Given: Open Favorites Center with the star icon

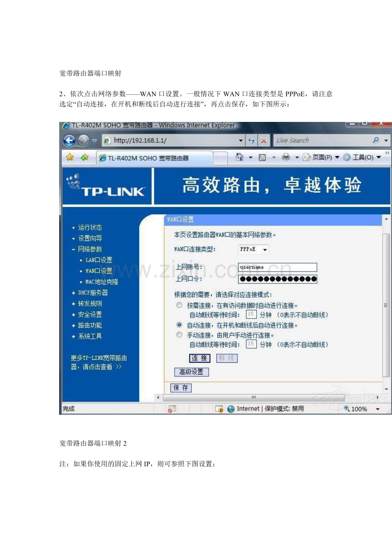Looking at the screenshot, I should tap(70, 157).
